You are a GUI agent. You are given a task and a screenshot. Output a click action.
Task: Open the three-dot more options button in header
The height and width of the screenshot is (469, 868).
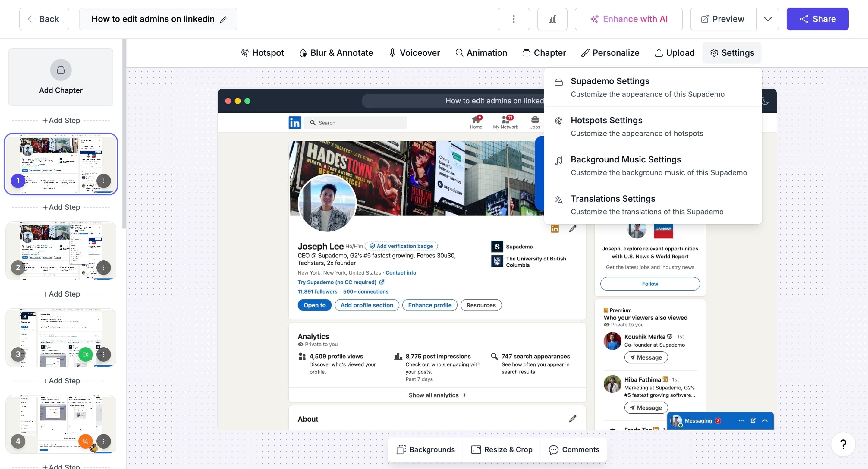point(514,19)
